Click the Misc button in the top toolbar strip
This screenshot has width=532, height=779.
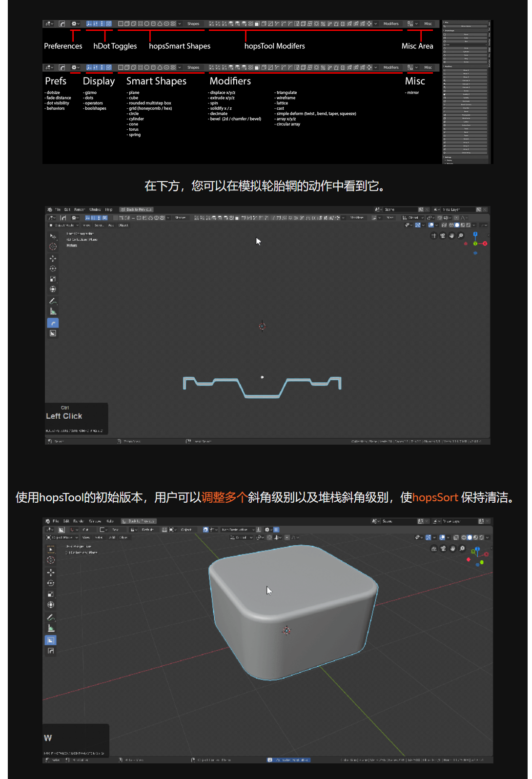(x=428, y=23)
